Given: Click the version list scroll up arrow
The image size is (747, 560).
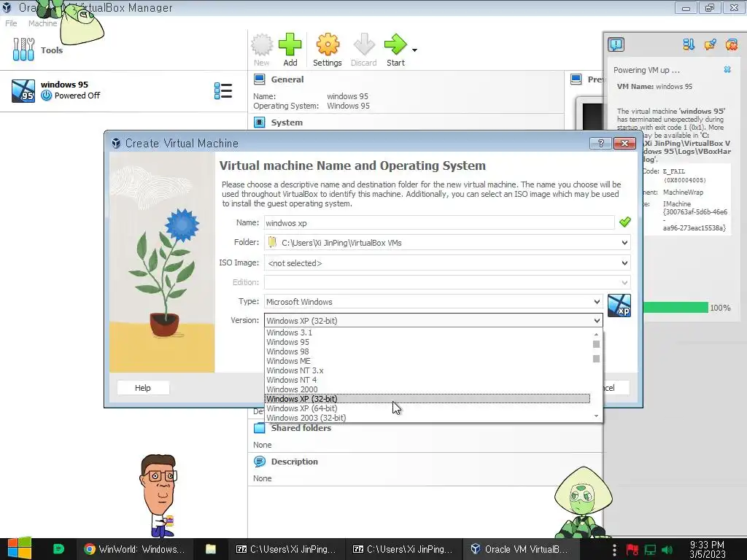Looking at the screenshot, I should click(596, 334).
